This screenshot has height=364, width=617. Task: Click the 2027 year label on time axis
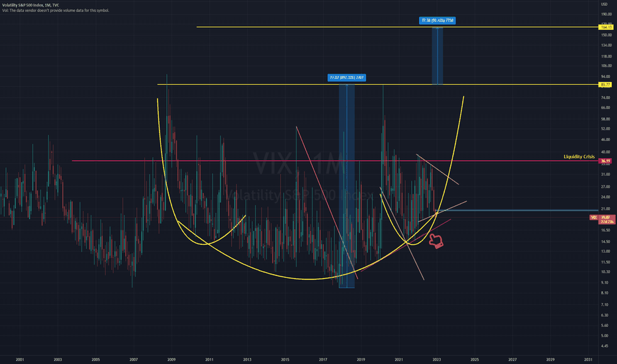click(x=512, y=359)
